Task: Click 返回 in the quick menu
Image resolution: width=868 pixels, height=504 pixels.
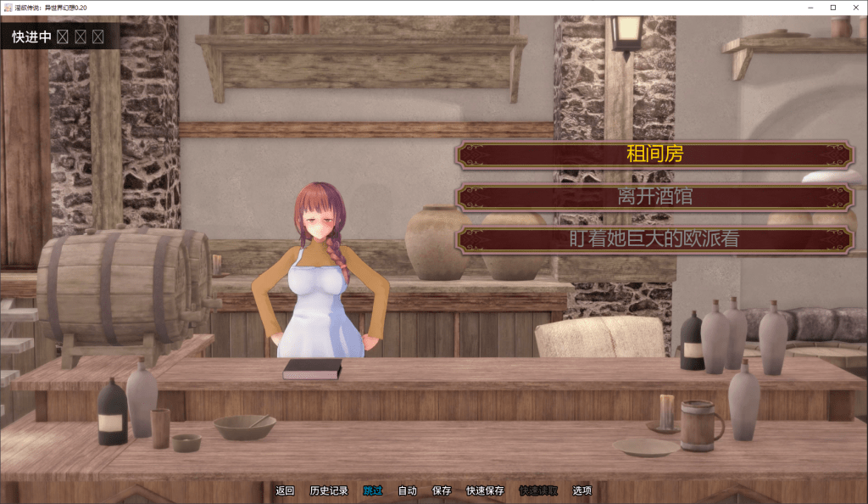Action: (x=285, y=490)
